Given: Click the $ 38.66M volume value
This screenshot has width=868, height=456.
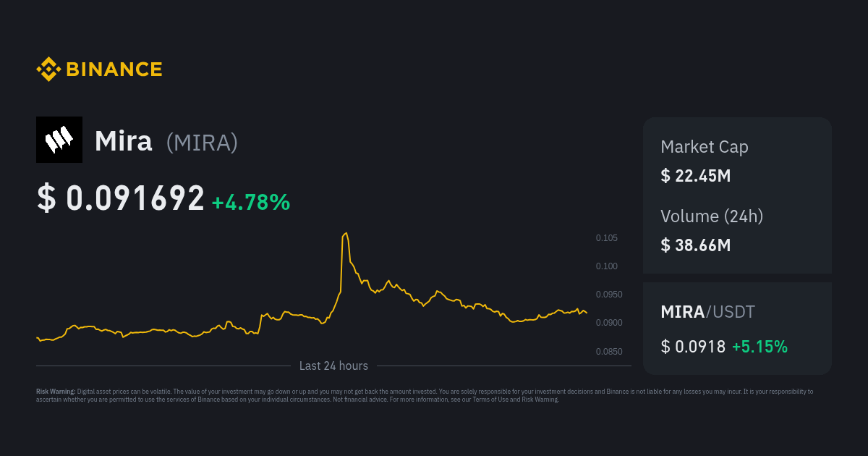Looking at the screenshot, I should [x=696, y=245].
